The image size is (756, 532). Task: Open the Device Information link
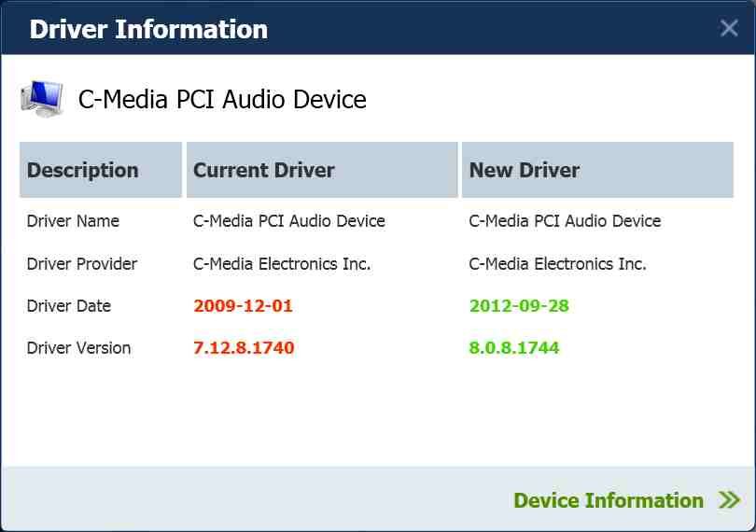click(x=609, y=500)
